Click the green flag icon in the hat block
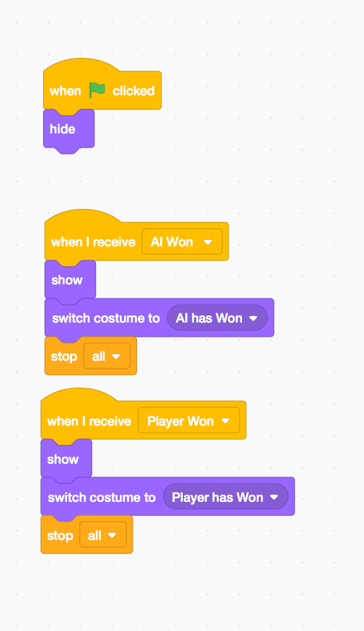The image size is (364, 631). (97, 90)
